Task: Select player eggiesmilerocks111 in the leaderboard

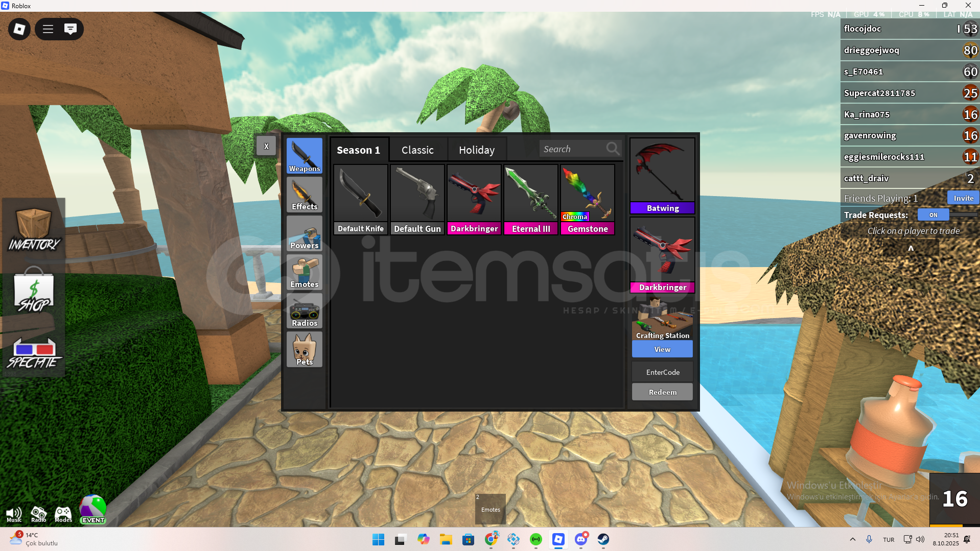Action: 910,157
